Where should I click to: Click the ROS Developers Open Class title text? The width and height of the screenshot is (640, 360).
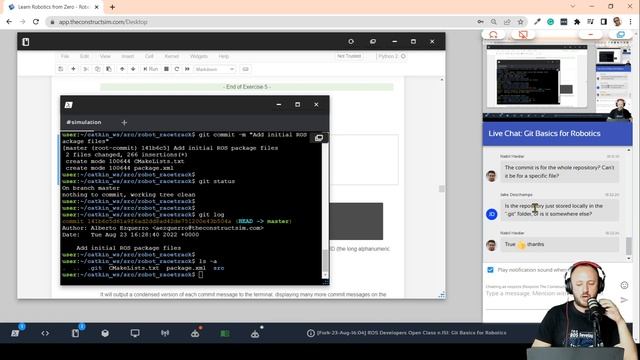412,333
